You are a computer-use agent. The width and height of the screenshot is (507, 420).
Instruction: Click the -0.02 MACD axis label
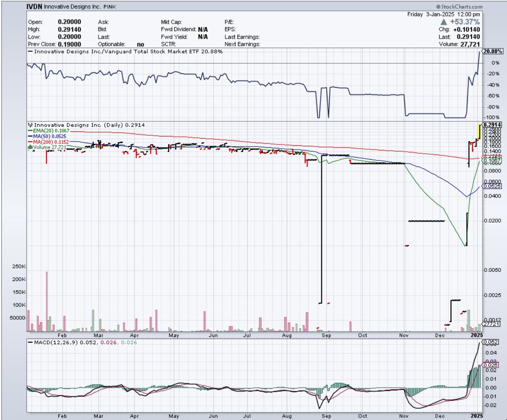pyautogui.click(x=490, y=405)
